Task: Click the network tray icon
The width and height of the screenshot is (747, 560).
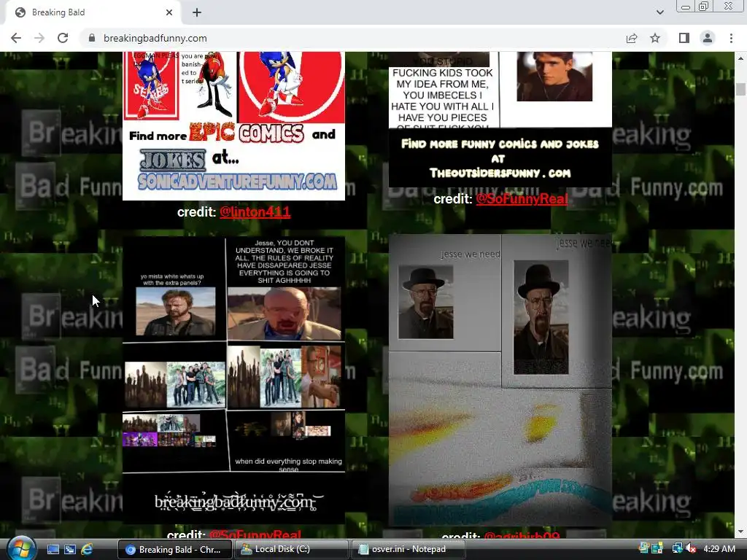Action: click(677, 549)
